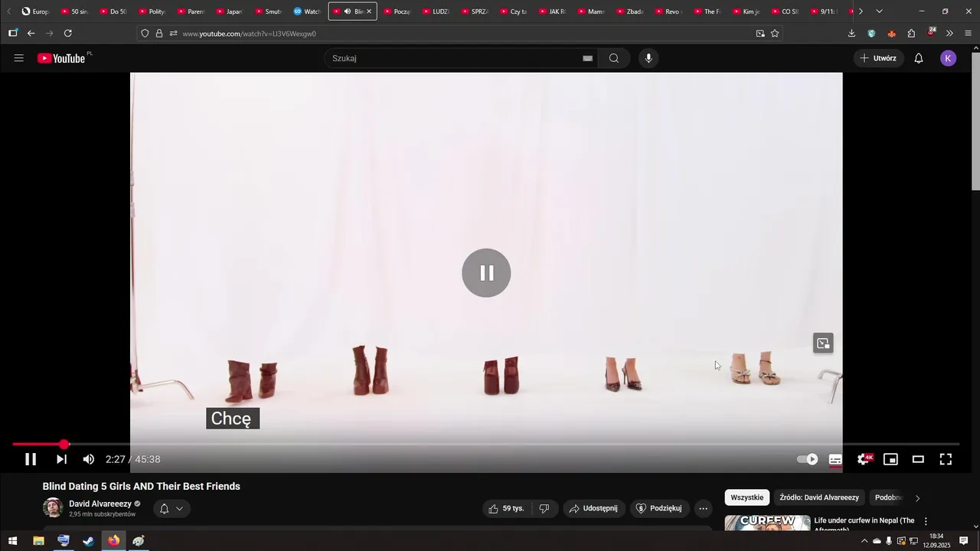
Task: Click the page vertical scrollbar
Action: [975, 121]
